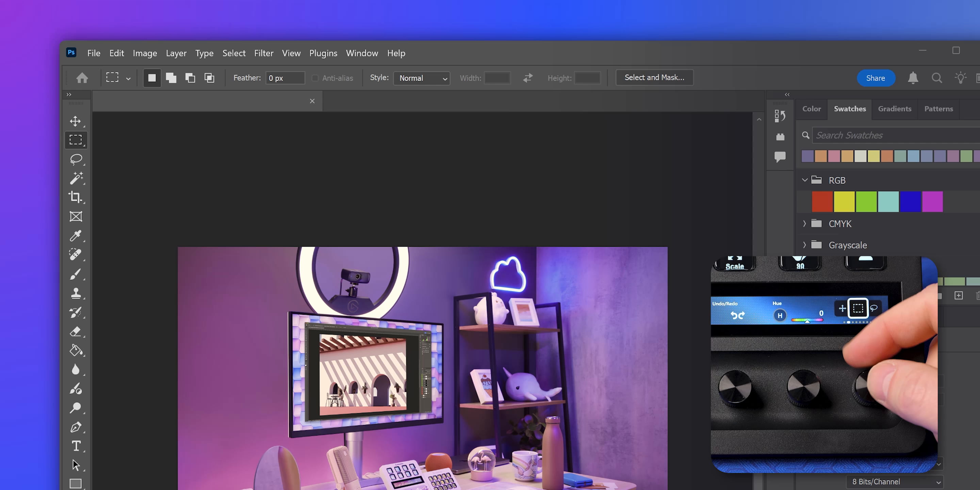Open the Plugins panel icon
The width and height of the screenshot is (980, 490).
pyautogui.click(x=780, y=136)
